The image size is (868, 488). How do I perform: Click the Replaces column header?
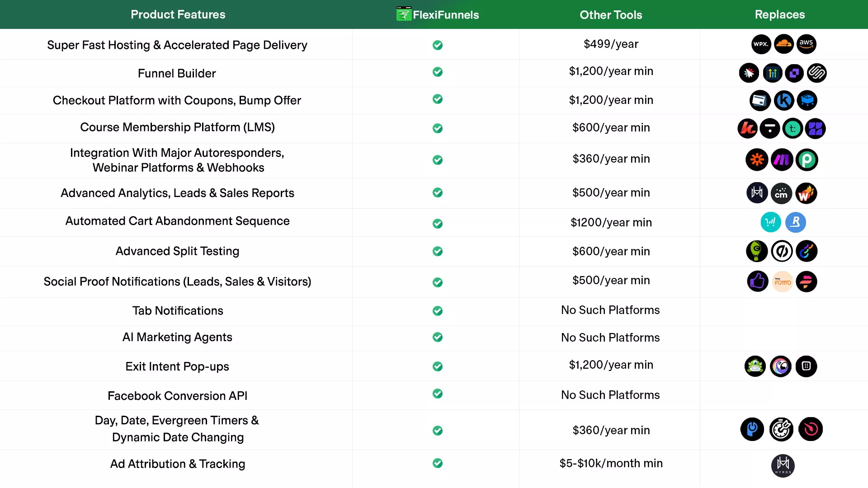779,14
